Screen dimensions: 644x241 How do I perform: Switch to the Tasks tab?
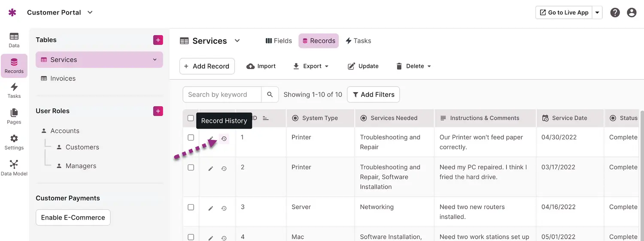(x=358, y=41)
